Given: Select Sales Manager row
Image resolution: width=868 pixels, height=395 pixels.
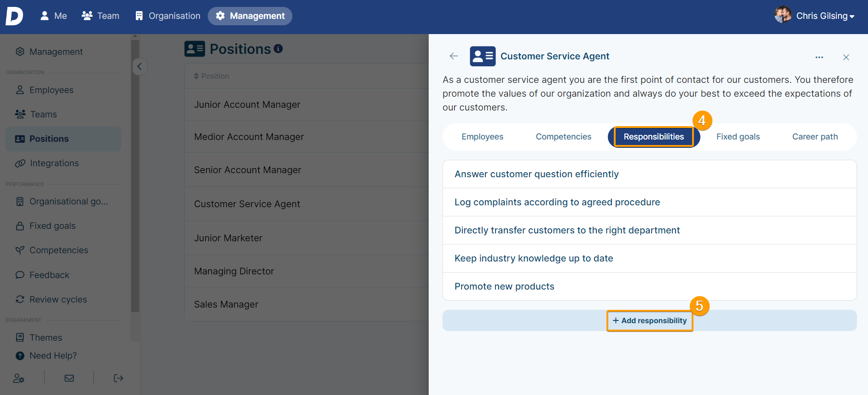Looking at the screenshot, I should point(307,305).
